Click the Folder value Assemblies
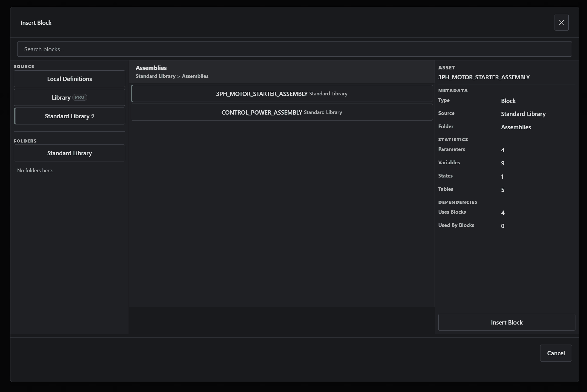The height and width of the screenshot is (392, 587). (516, 127)
